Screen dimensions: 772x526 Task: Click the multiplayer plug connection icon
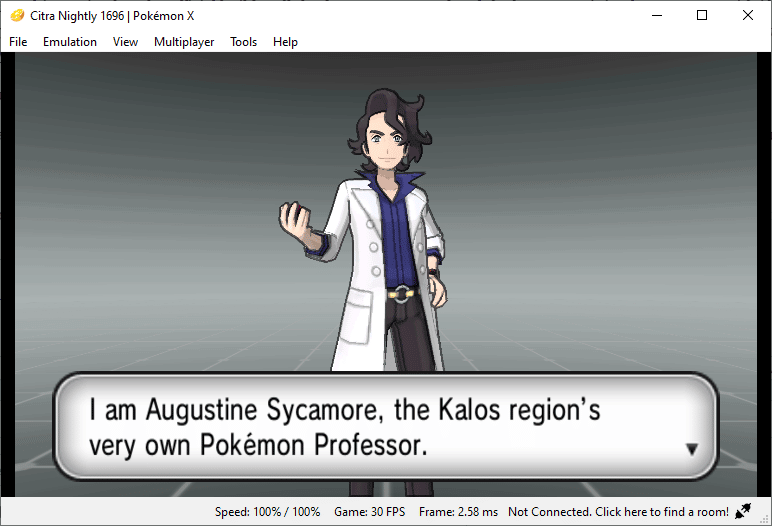(x=743, y=511)
